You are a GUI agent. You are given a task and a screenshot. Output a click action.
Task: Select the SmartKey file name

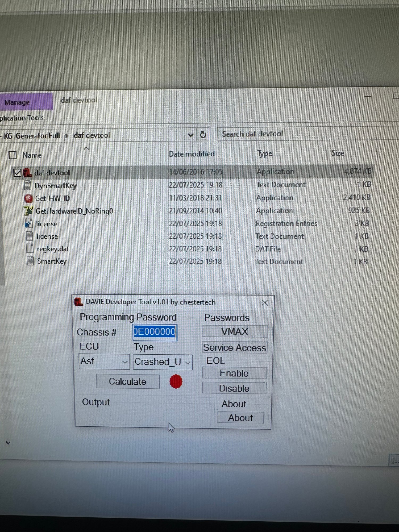(52, 261)
